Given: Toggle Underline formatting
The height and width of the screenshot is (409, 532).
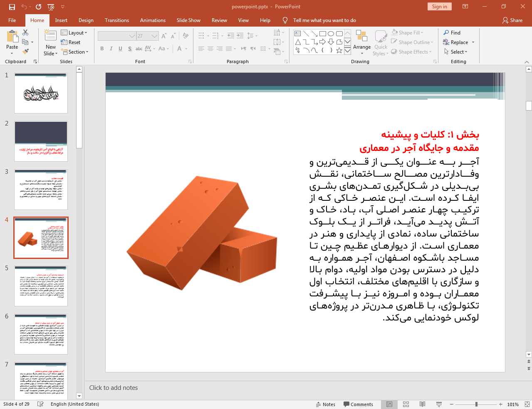Looking at the screenshot, I should 120,49.
